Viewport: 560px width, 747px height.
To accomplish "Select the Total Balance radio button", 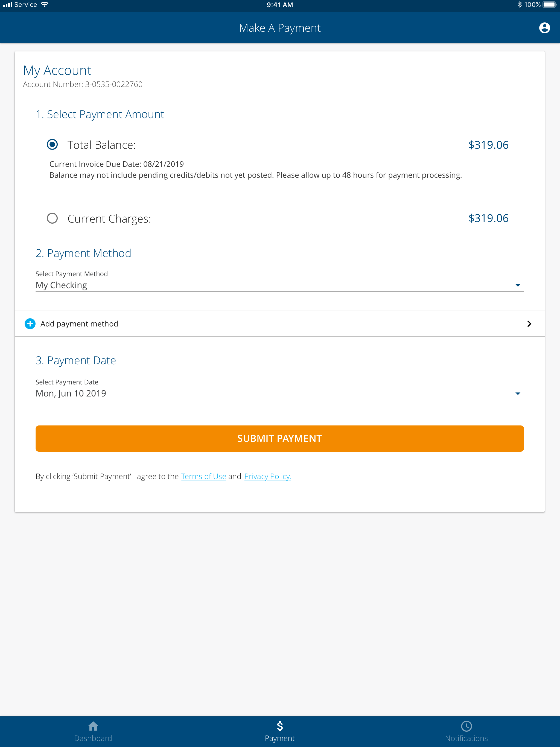I will pos(52,145).
